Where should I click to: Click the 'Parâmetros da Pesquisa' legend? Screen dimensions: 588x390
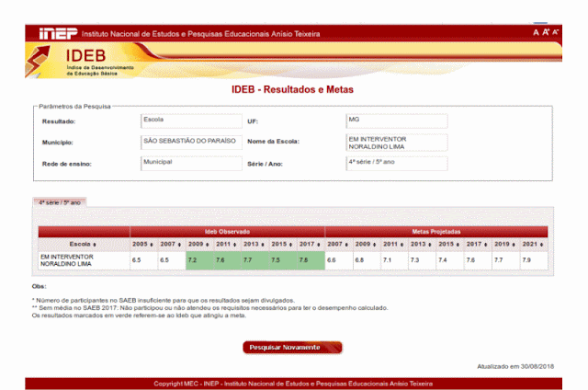[x=74, y=107]
